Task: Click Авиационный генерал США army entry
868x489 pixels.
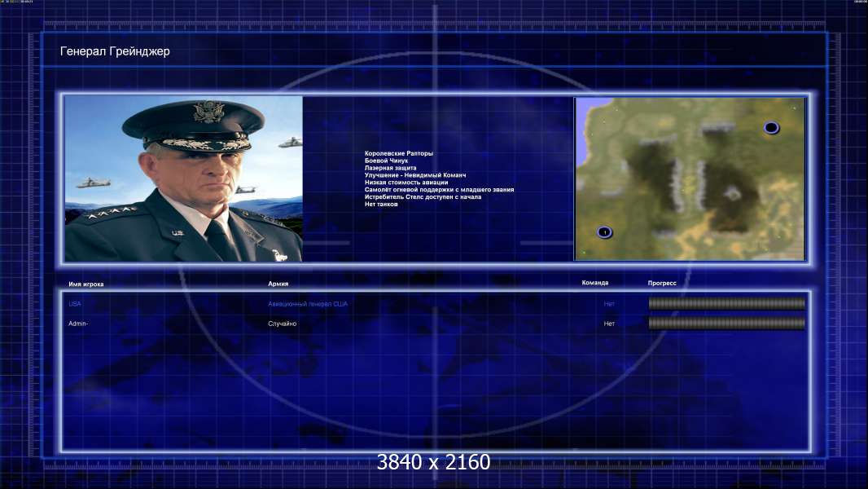Action: pos(308,304)
